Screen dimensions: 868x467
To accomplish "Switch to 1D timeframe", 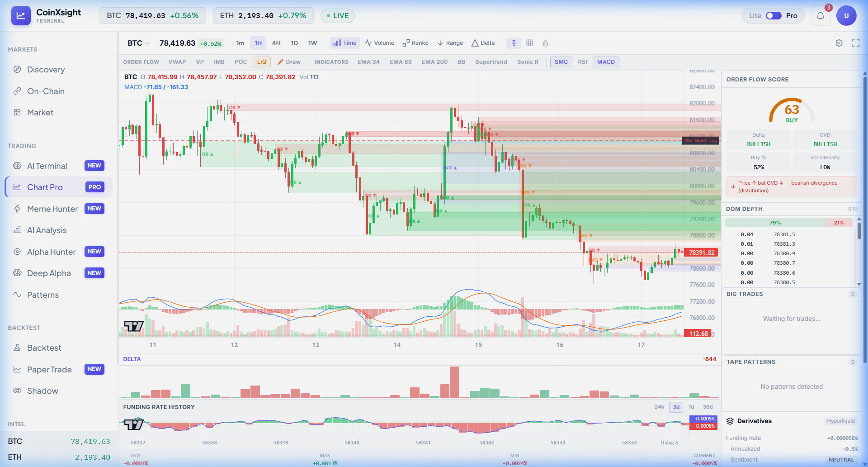I will coord(294,43).
